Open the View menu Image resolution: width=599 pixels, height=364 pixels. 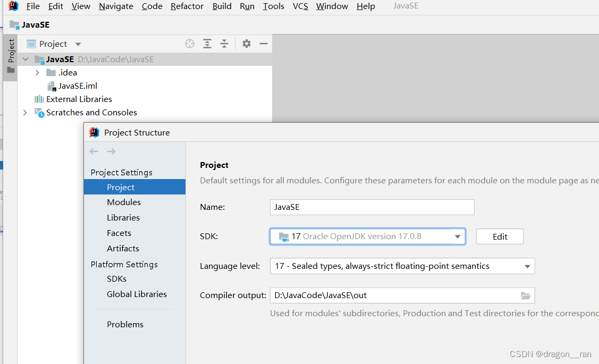tap(81, 6)
